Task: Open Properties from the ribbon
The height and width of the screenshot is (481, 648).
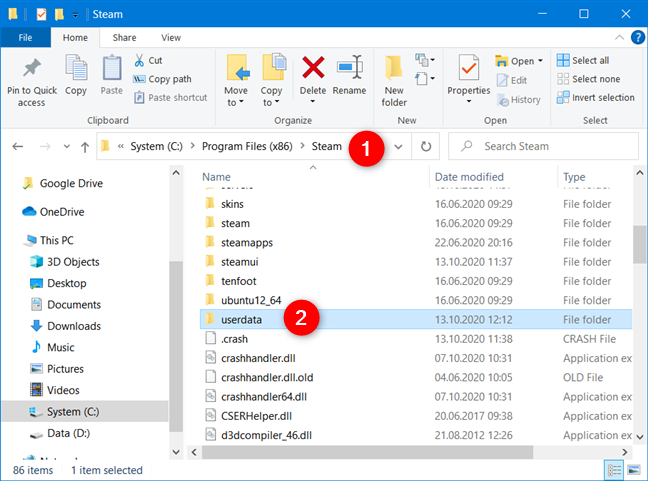Action: (468, 71)
